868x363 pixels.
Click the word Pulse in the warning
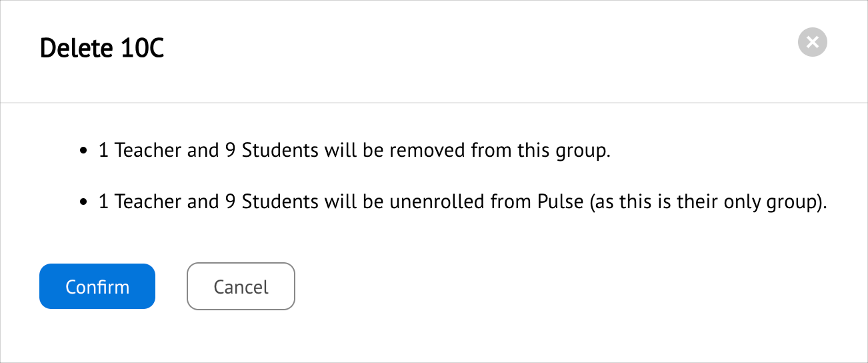[560, 202]
